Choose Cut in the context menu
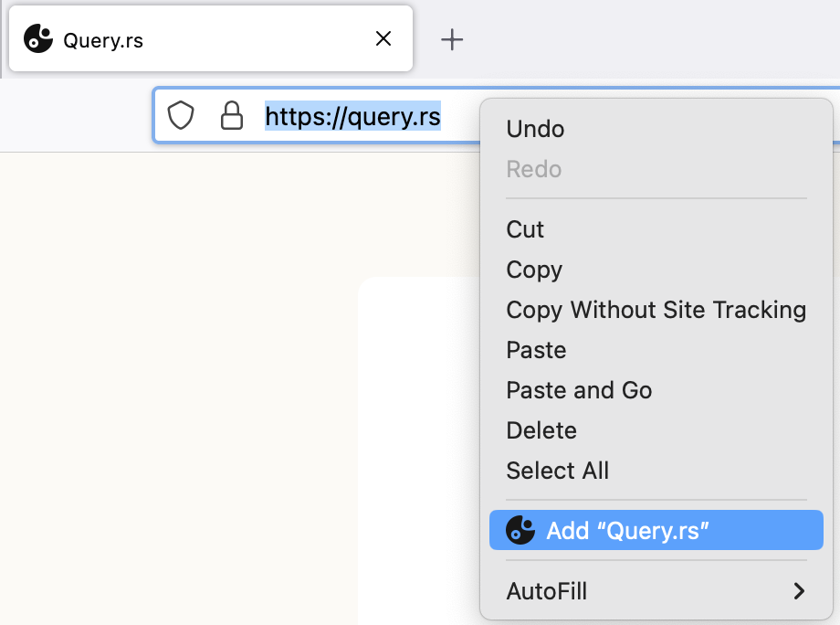The height and width of the screenshot is (625, 840). point(525,229)
